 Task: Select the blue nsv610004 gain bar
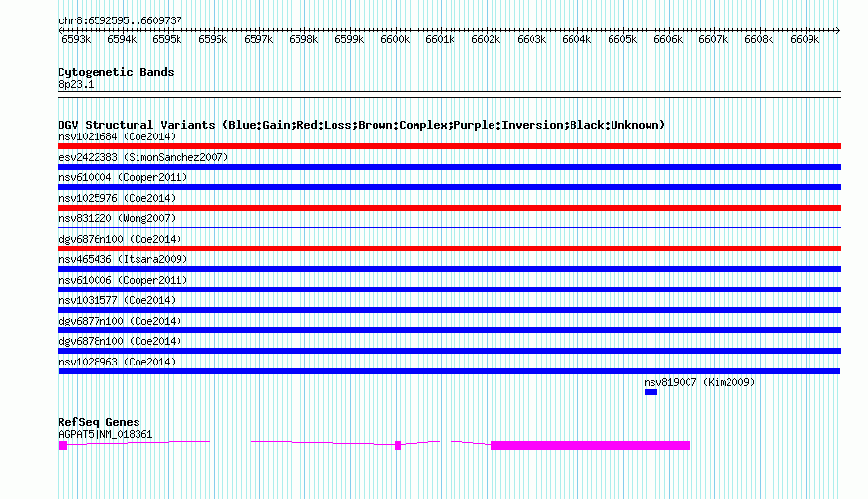[x=449, y=187]
